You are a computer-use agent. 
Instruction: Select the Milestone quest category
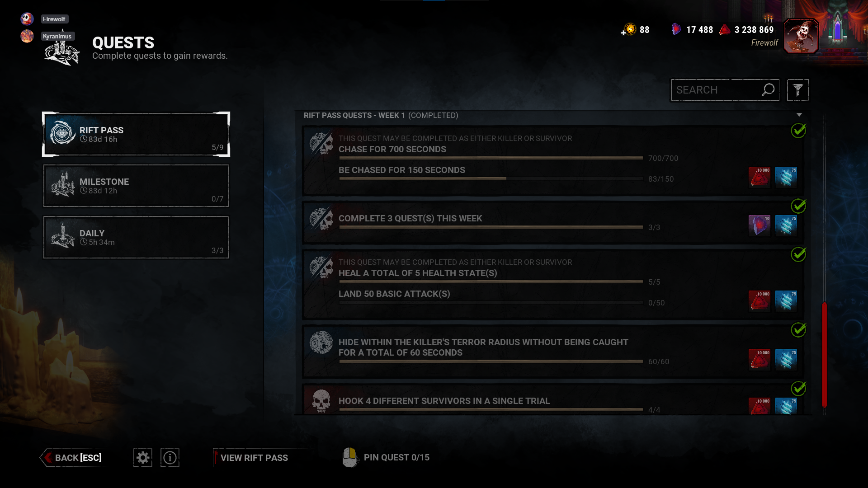pos(136,186)
